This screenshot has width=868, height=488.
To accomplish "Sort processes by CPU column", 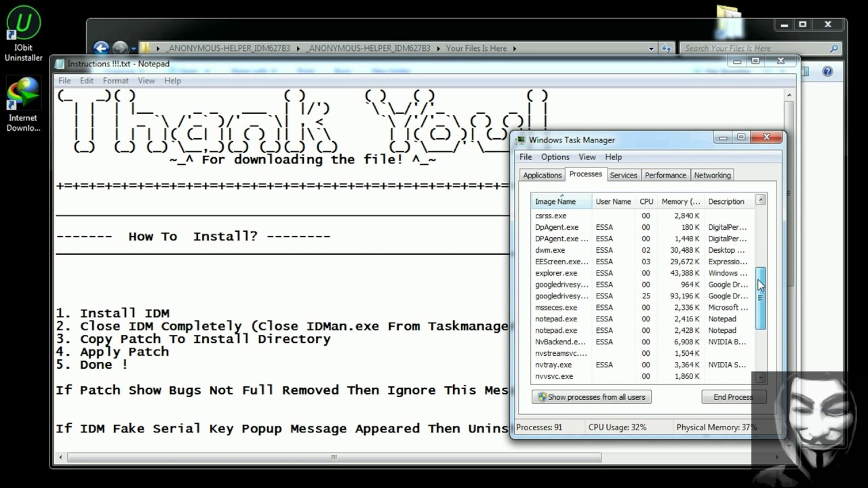I will [646, 201].
